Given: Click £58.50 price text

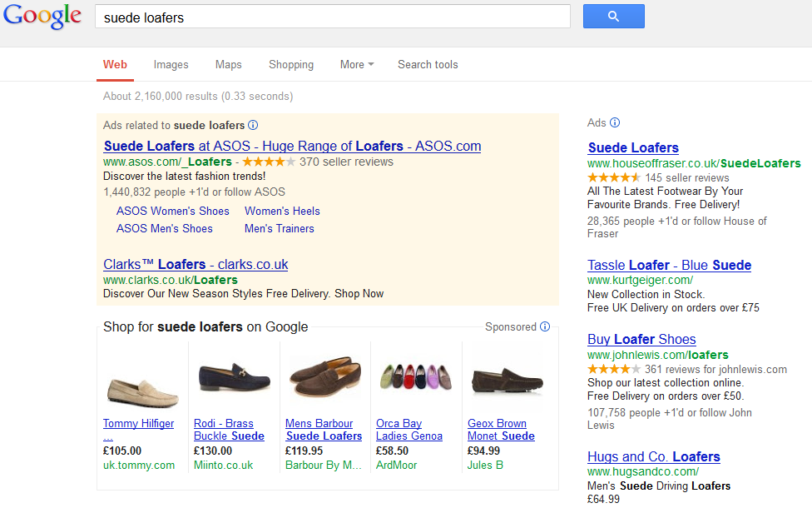Looking at the screenshot, I should click(x=392, y=451).
